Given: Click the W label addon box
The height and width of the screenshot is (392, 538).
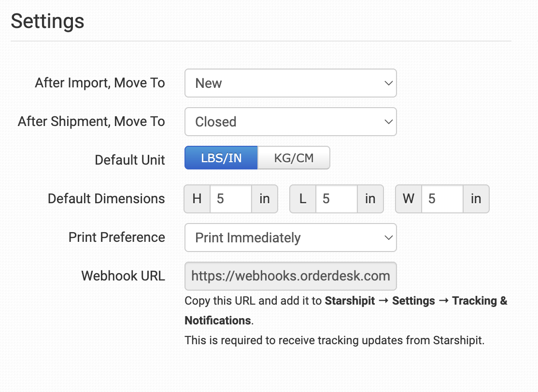Looking at the screenshot, I should point(409,199).
